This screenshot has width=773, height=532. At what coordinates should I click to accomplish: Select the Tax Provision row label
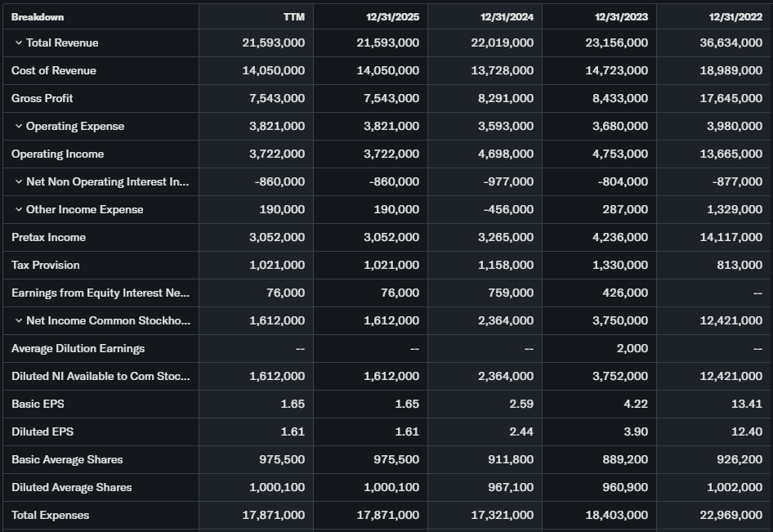[46, 265]
